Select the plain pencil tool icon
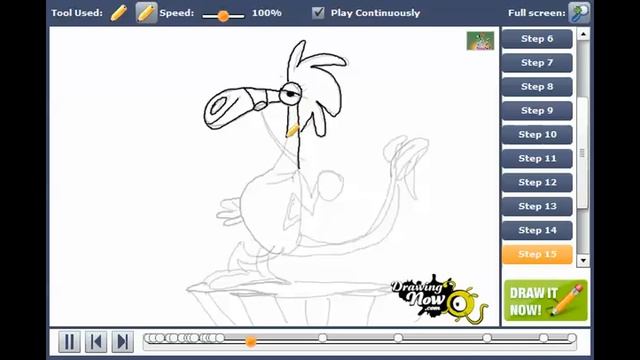Screen dimensions: 640x360 click(x=118, y=13)
